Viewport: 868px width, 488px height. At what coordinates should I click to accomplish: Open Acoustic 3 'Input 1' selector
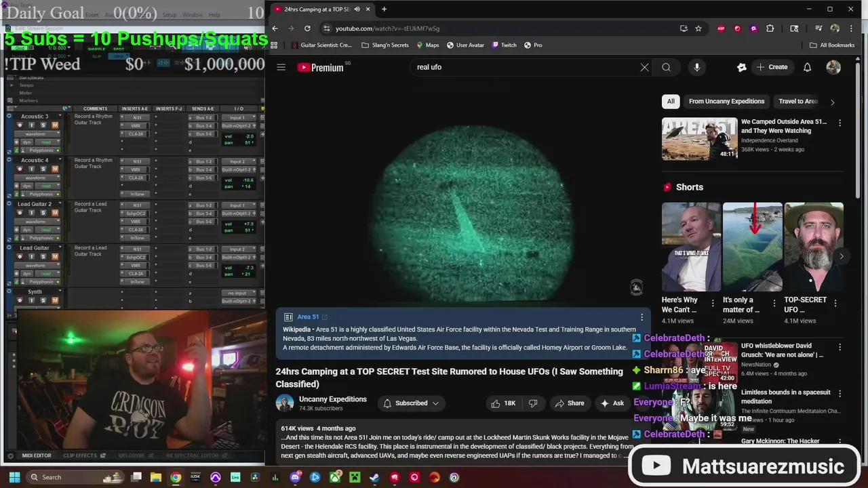pos(237,117)
